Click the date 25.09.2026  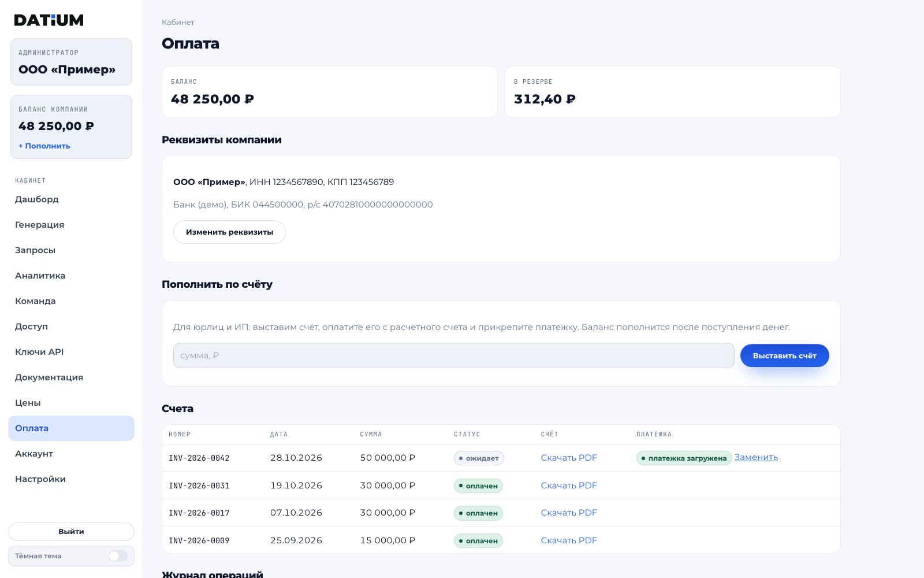click(x=296, y=540)
